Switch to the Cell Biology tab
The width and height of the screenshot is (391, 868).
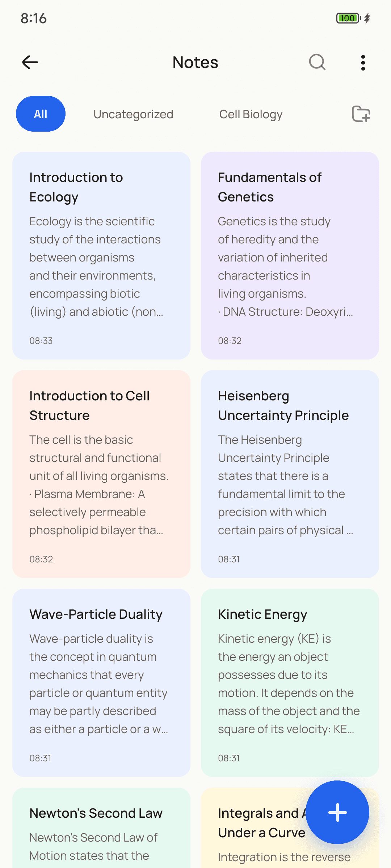click(251, 114)
